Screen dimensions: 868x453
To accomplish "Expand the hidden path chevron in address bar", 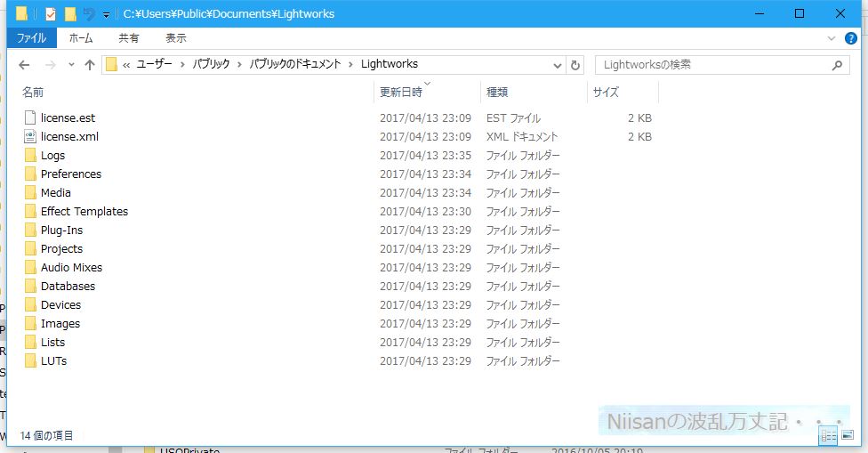I will coord(126,65).
